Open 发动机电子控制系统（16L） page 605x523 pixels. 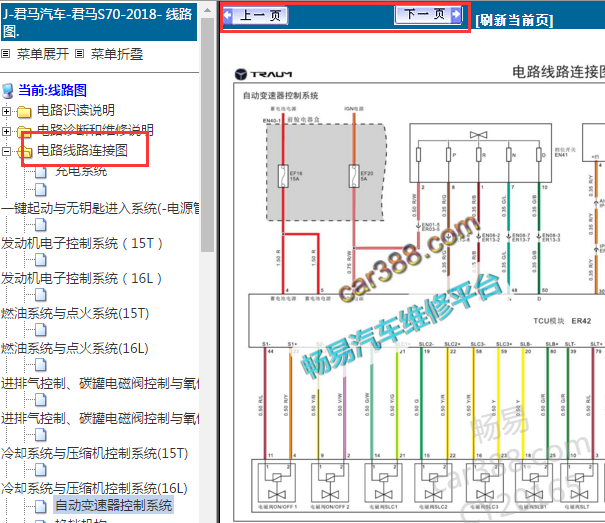(81, 278)
